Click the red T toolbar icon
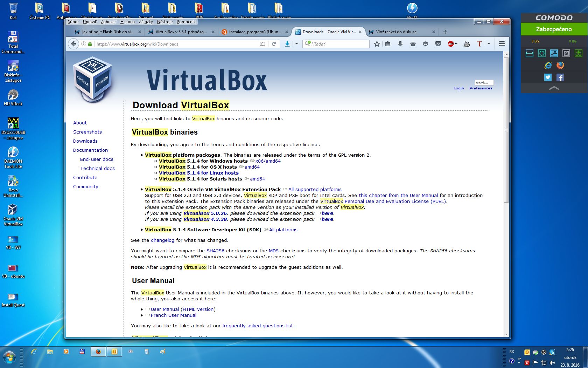 (x=479, y=44)
